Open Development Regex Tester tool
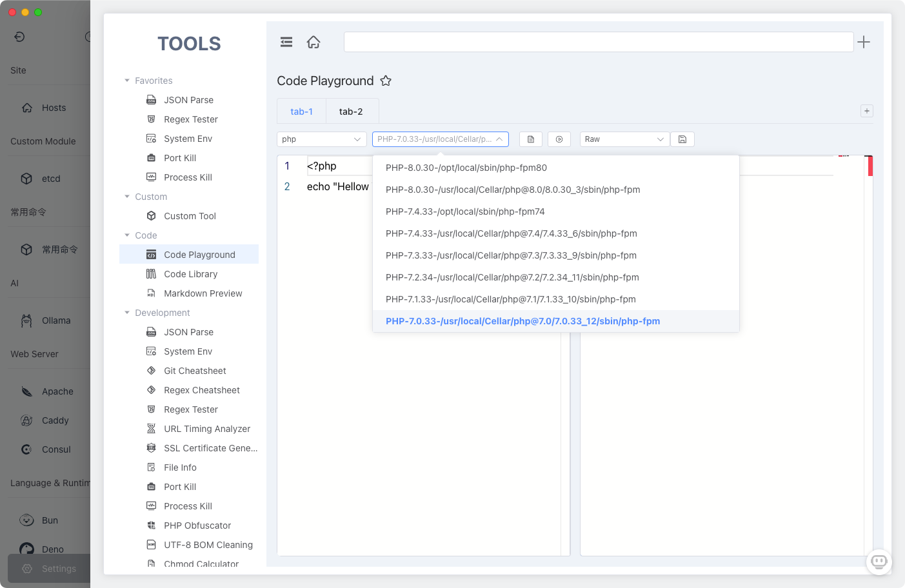The image size is (905, 588). click(x=189, y=409)
